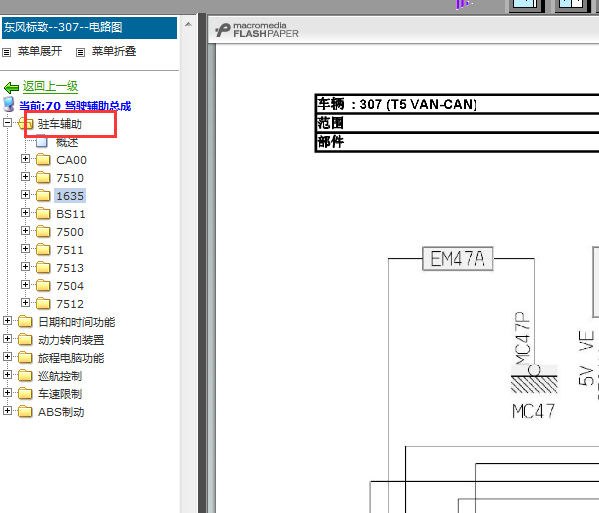599x513 pixels.
Task: Select the 日期和时间功能 tree label
Action: (x=77, y=322)
